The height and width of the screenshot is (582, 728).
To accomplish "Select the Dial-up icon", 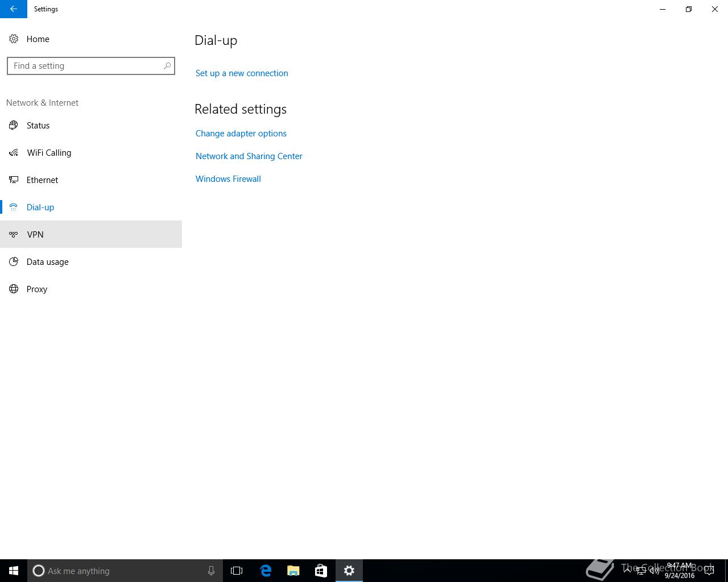I will click(x=14, y=207).
